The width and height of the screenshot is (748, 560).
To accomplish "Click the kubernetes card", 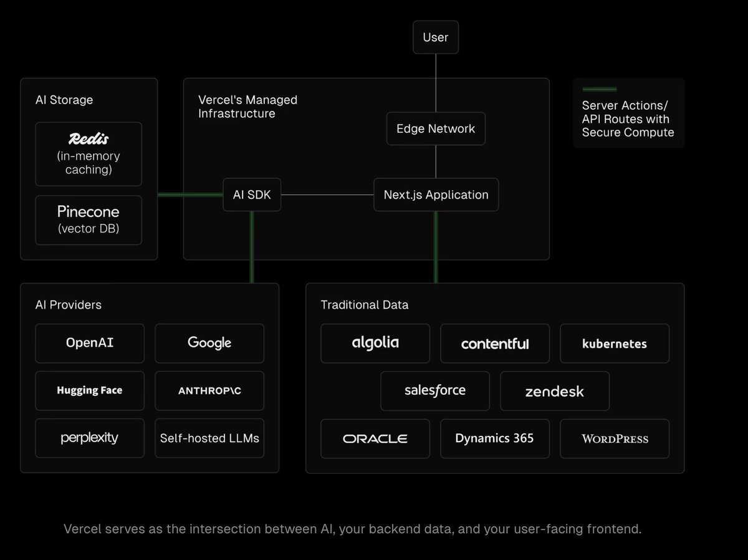I will click(615, 343).
